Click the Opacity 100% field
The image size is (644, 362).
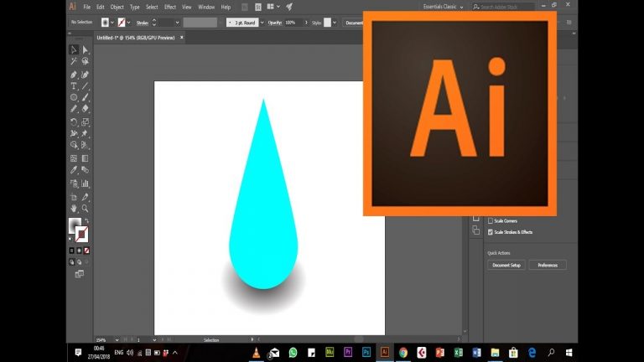(293, 23)
